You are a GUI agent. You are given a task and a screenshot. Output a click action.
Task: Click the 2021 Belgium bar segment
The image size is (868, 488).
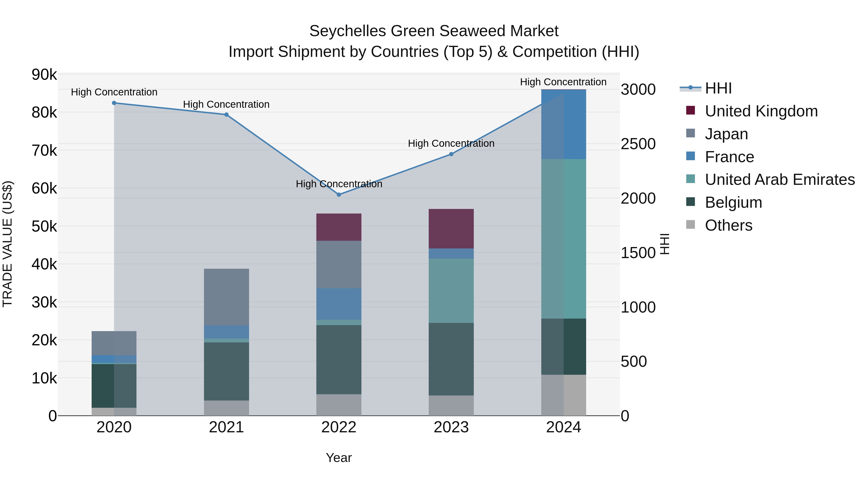click(226, 371)
